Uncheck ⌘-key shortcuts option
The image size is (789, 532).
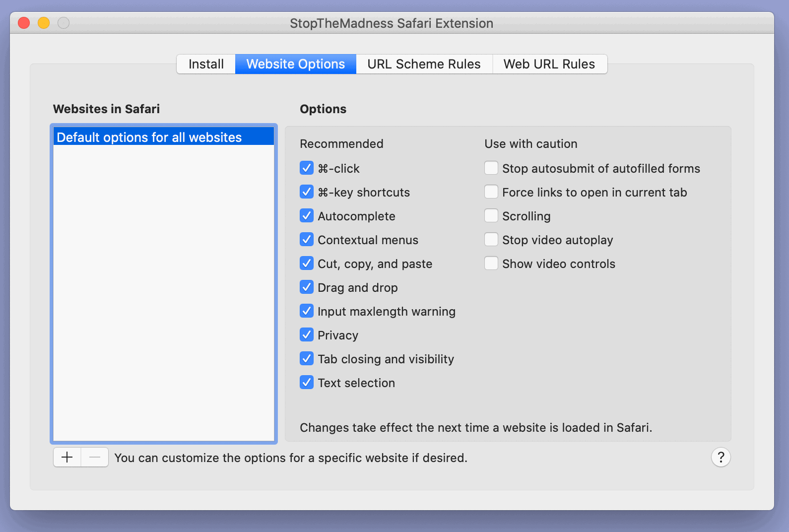pyautogui.click(x=307, y=192)
